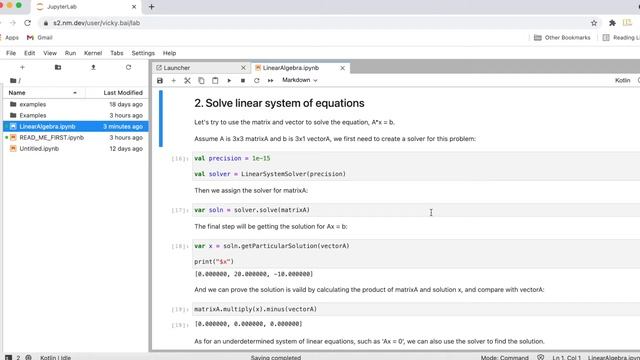Run the selected cell play button
The image size is (640, 360).
pos(229,80)
